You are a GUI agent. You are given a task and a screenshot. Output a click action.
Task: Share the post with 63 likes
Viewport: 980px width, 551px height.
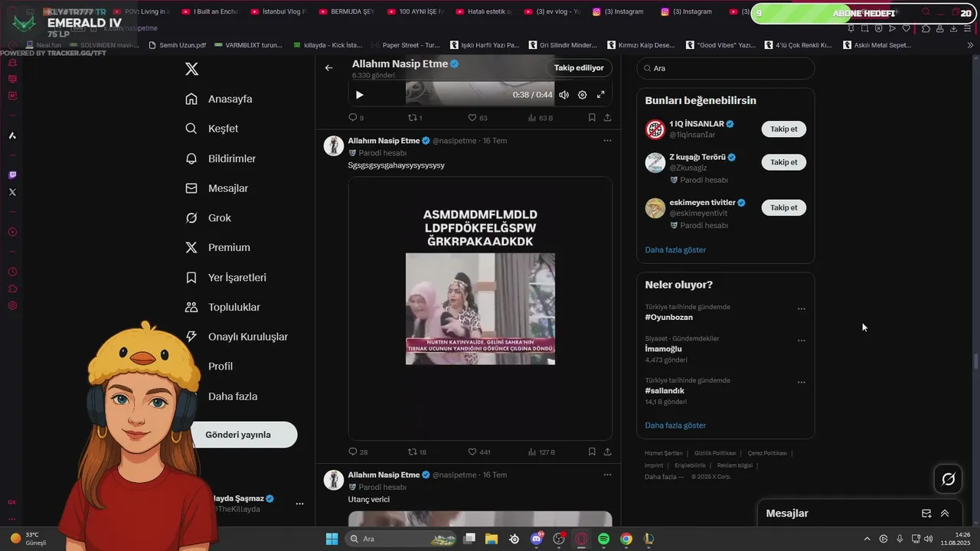pos(607,118)
